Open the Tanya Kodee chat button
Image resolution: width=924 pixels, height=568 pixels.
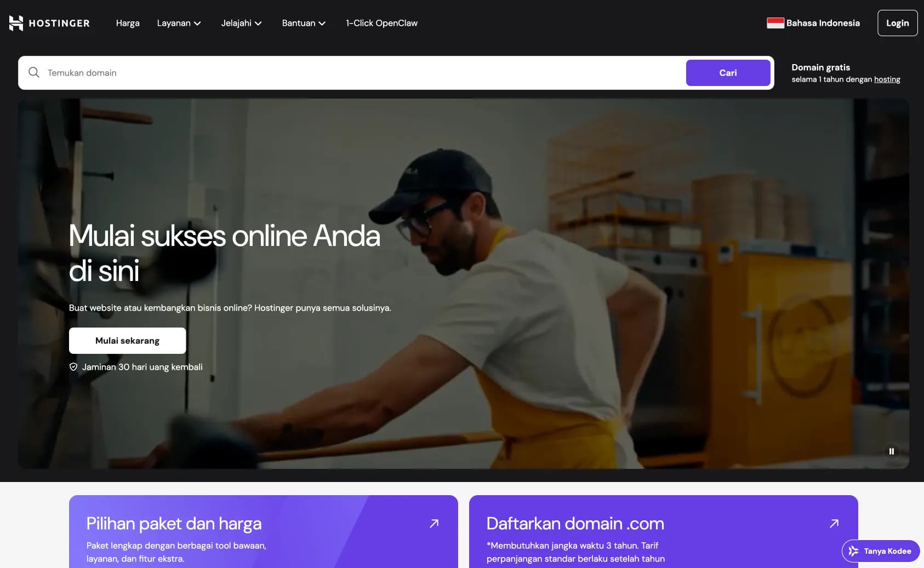(881, 551)
